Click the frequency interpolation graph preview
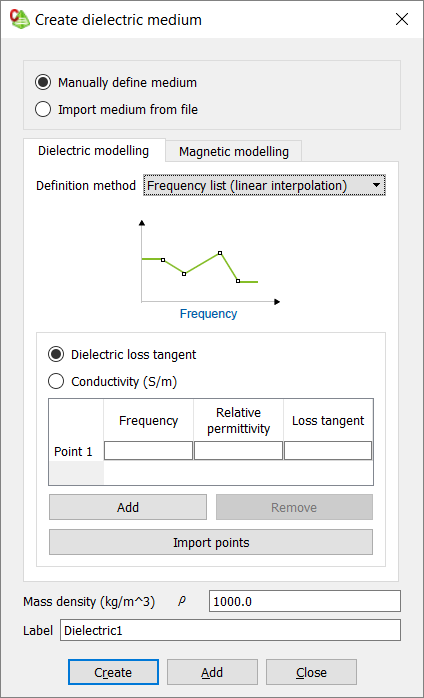The width and height of the screenshot is (424, 698). (x=209, y=263)
